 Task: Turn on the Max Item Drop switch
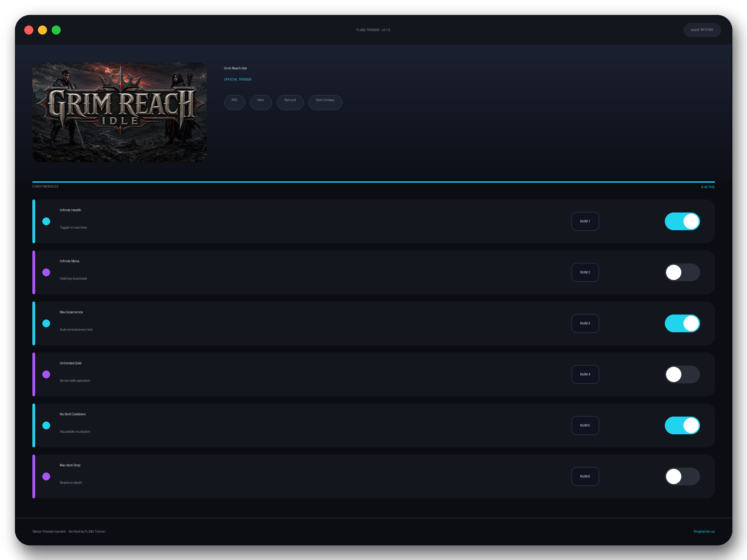tap(682, 476)
